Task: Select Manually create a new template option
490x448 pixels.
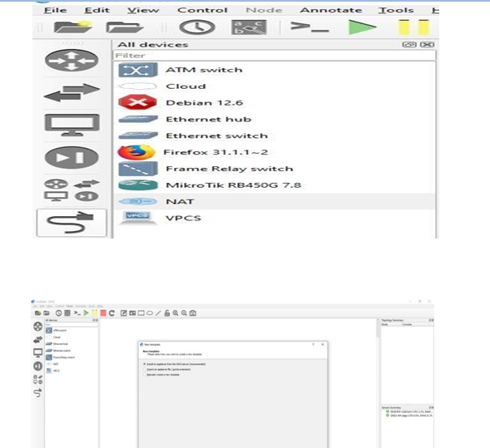Action: [x=161, y=375]
